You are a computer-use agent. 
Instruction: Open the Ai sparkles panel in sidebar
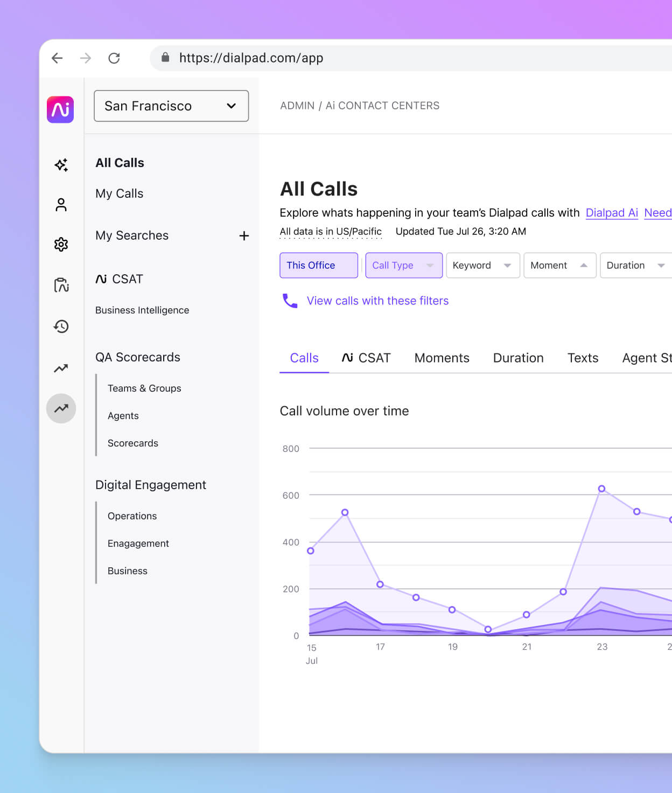pyautogui.click(x=61, y=164)
